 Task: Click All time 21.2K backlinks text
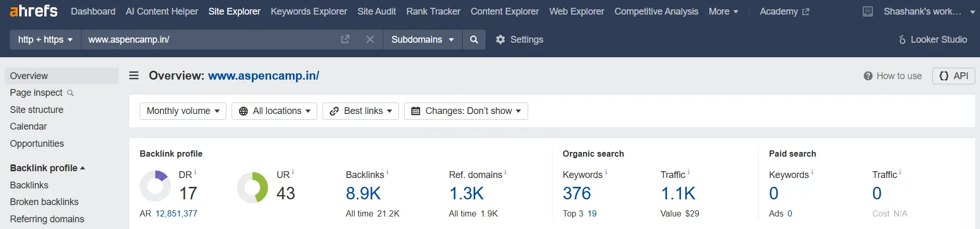[372, 213]
